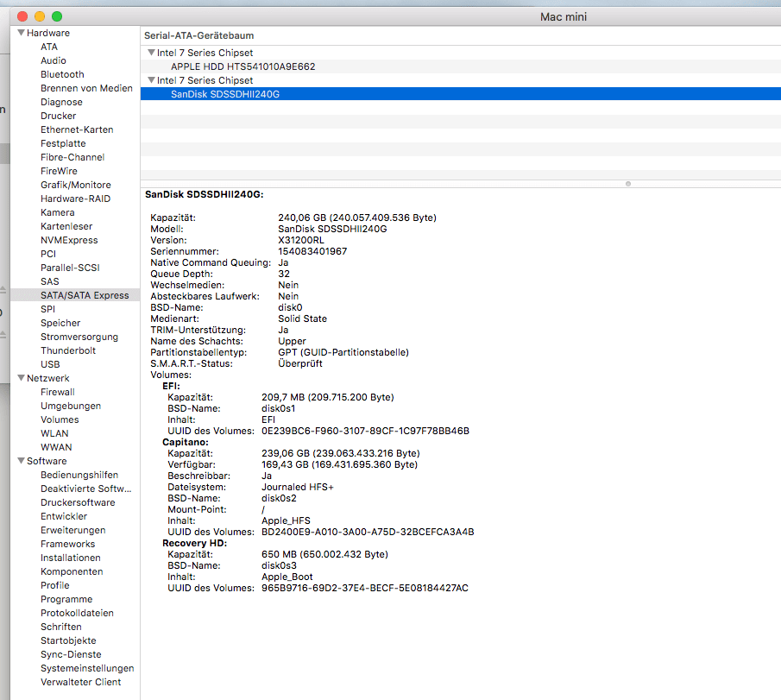Select Verwalteter Client entry
The height and width of the screenshot is (700, 781).
tap(81, 682)
